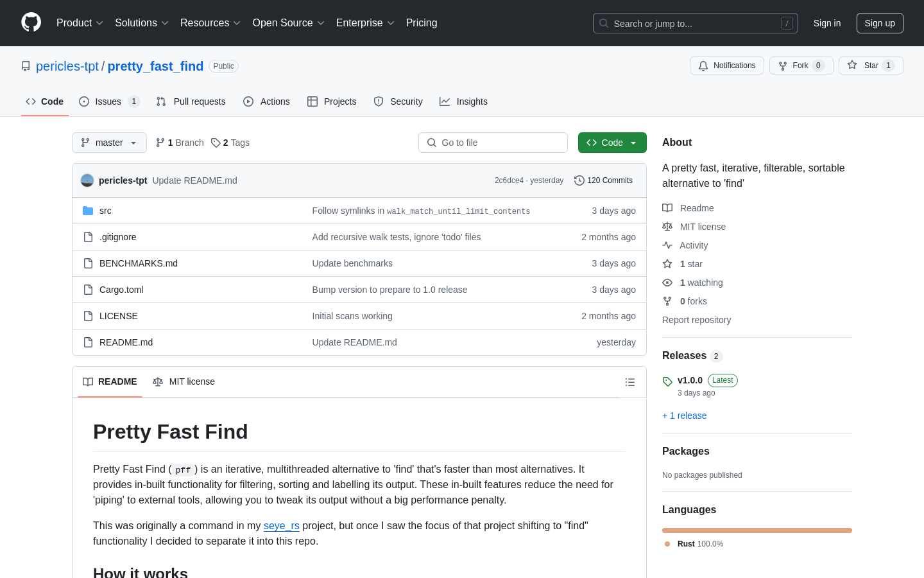Open the master branch dropdown
This screenshot has width=924, height=578.
tap(109, 143)
